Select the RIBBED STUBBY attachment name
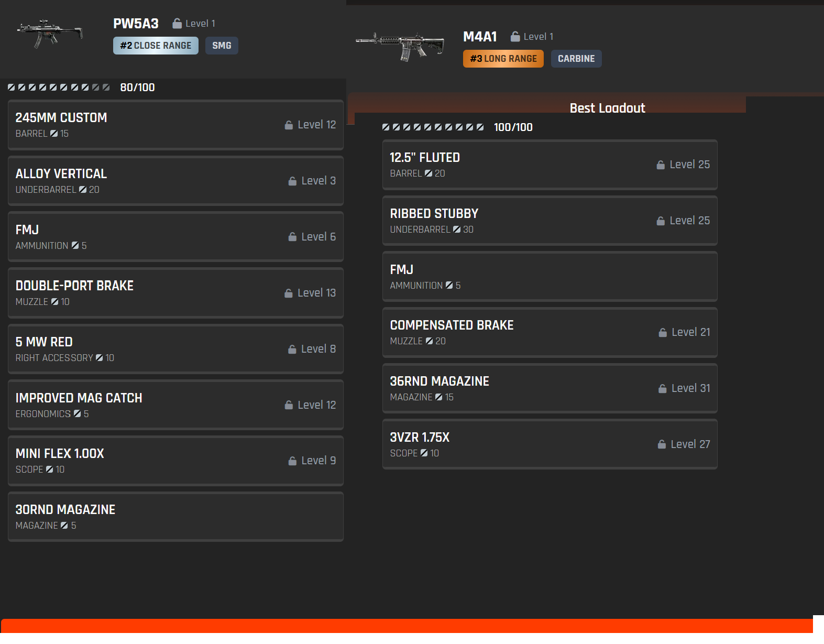This screenshot has width=824, height=644. point(434,214)
